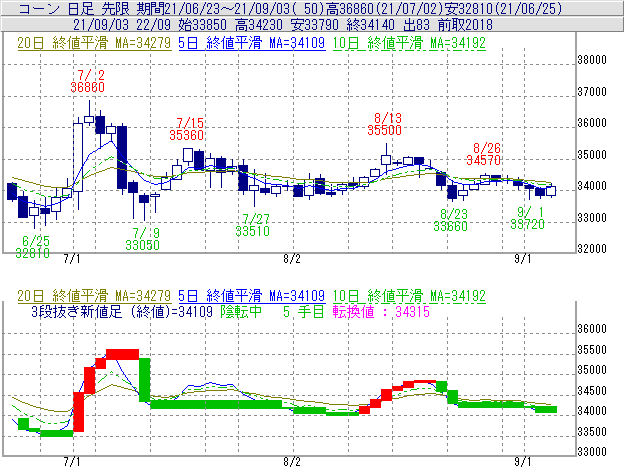Click the 7/1 date label under lower chart
Image resolution: width=624 pixels, height=475 pixels.
pos(72,462)
